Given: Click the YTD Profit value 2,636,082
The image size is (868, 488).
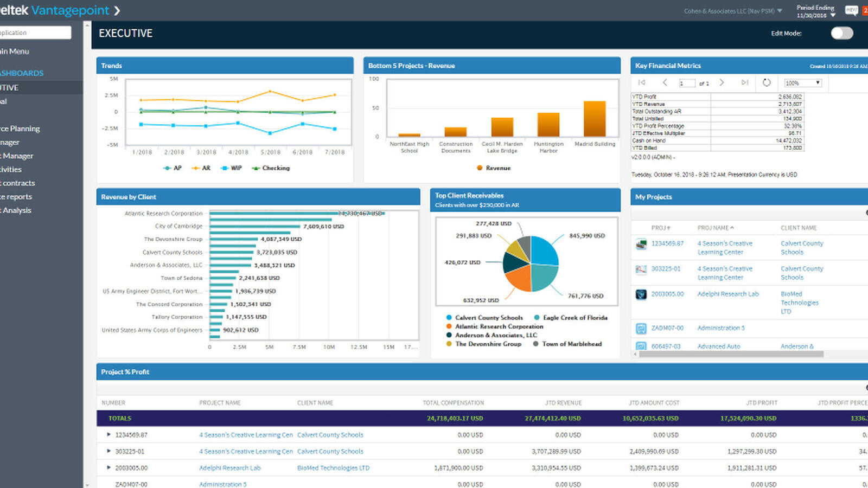Looking at the screenshot, I should click(790, 97).
